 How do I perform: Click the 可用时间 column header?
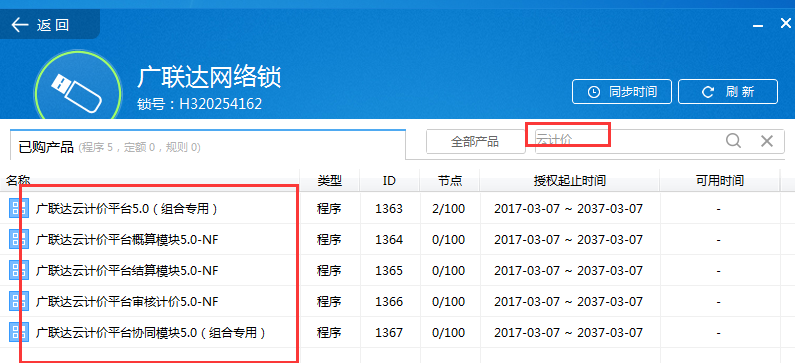719,180
